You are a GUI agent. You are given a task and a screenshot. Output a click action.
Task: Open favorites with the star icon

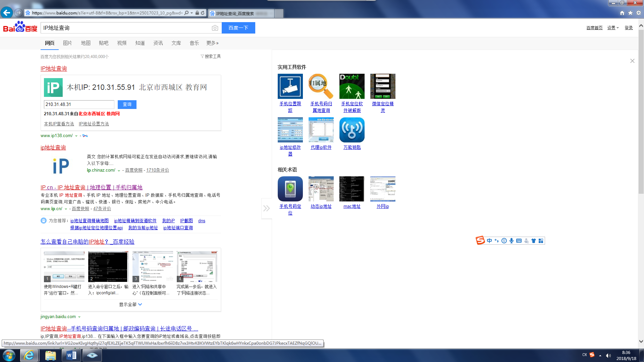coord(630,13)
